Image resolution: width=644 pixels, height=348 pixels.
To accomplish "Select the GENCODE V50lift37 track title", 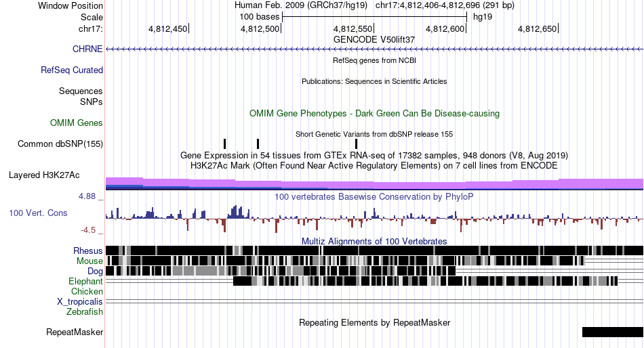I will [x=374, y=40].
